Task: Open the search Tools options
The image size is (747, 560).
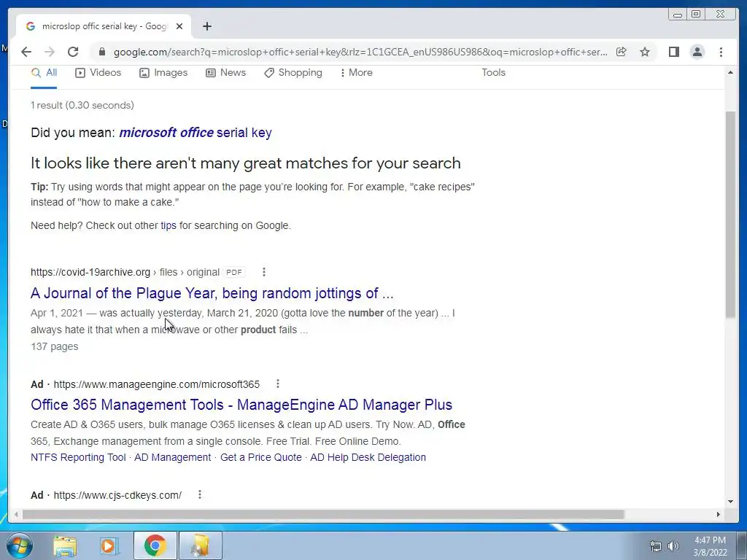Action: (493, 73)
